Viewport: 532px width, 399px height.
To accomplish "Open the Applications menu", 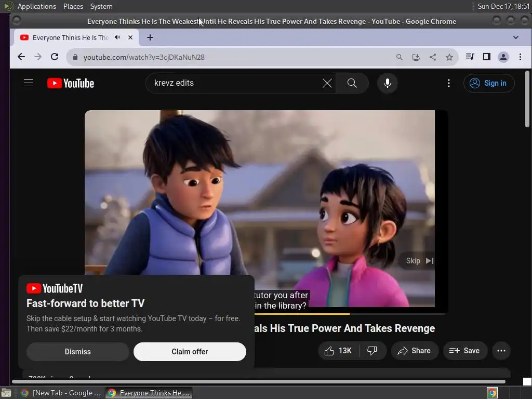I will click(x=37, y=6).
